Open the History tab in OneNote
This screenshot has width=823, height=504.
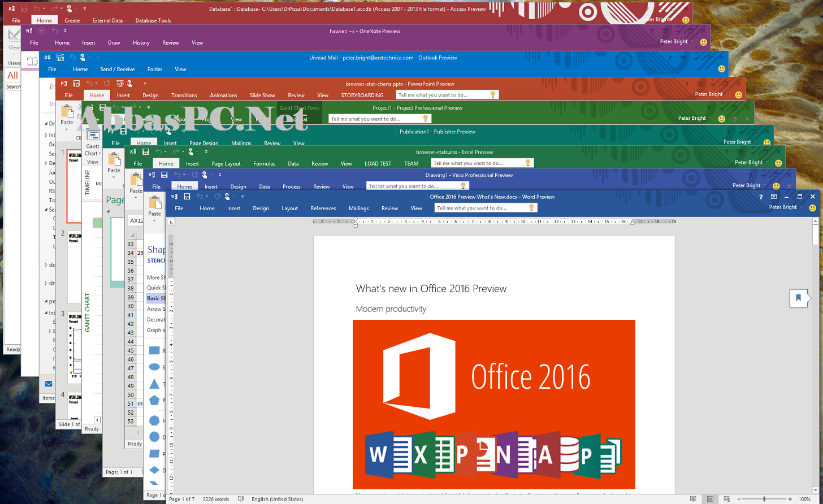pos(141,43)
